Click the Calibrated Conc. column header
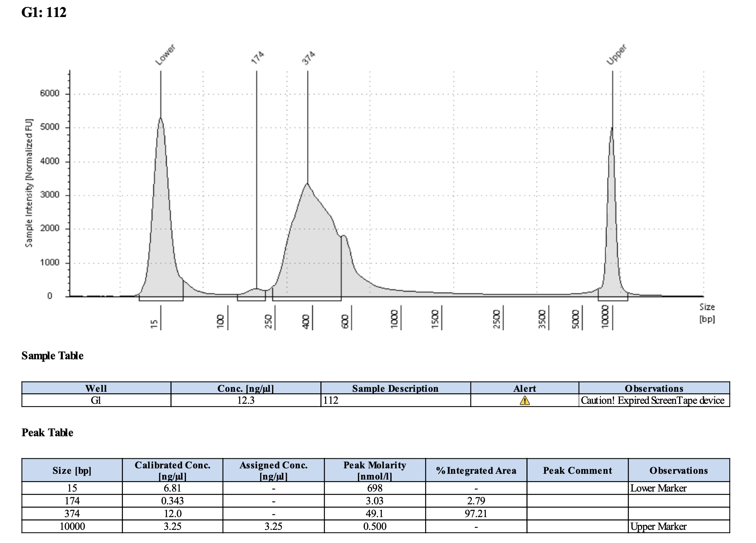Viewport: 756px width, 543px height. pyautogui.click(x=172, y=470)
